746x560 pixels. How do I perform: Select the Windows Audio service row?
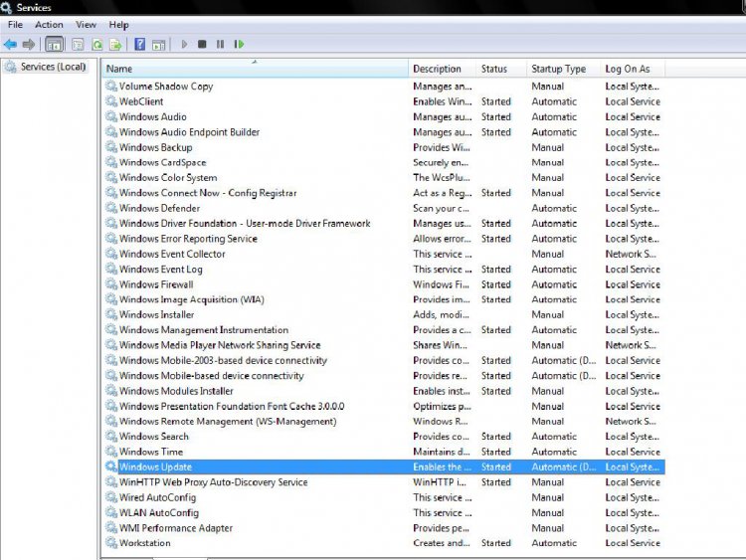[384, 116]
